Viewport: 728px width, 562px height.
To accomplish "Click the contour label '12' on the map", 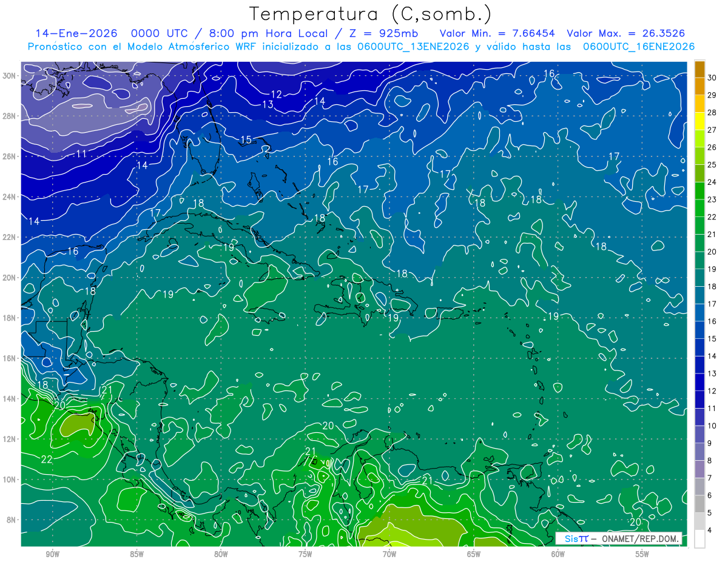I will (276, 94).
